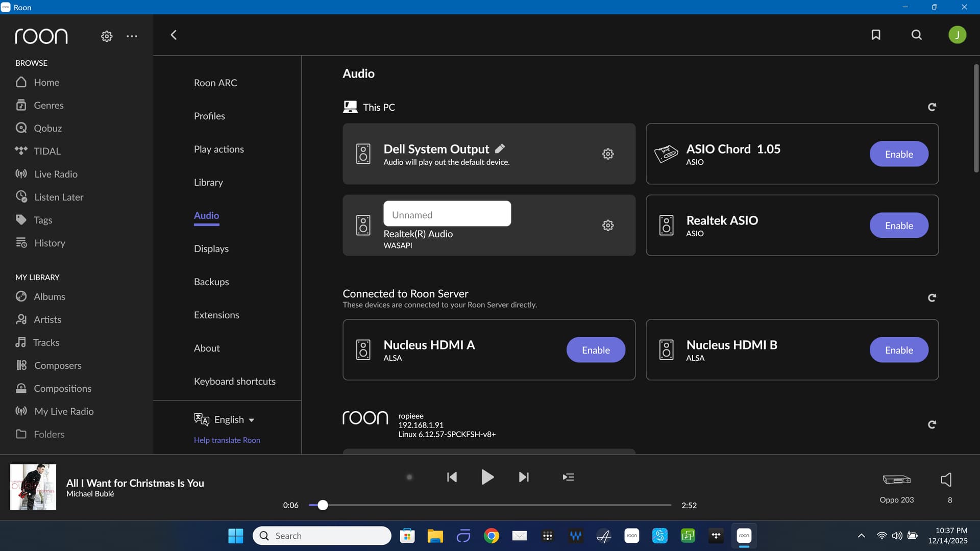The height and width of the screenshot is (551, 980).
Task: Enable Nucleus HDMI A output
Action: pos(595,350)
